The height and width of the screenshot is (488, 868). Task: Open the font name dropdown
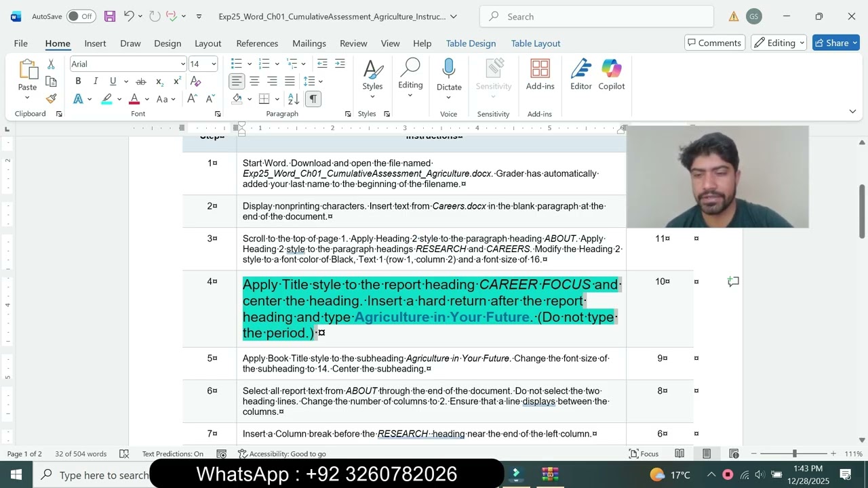point(183,64)
